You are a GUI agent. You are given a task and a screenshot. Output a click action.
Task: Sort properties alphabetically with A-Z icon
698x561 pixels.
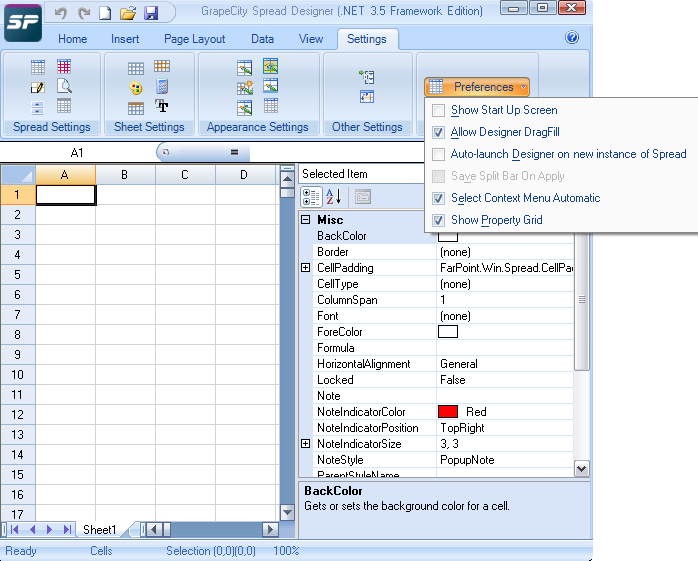coord(333,196)
